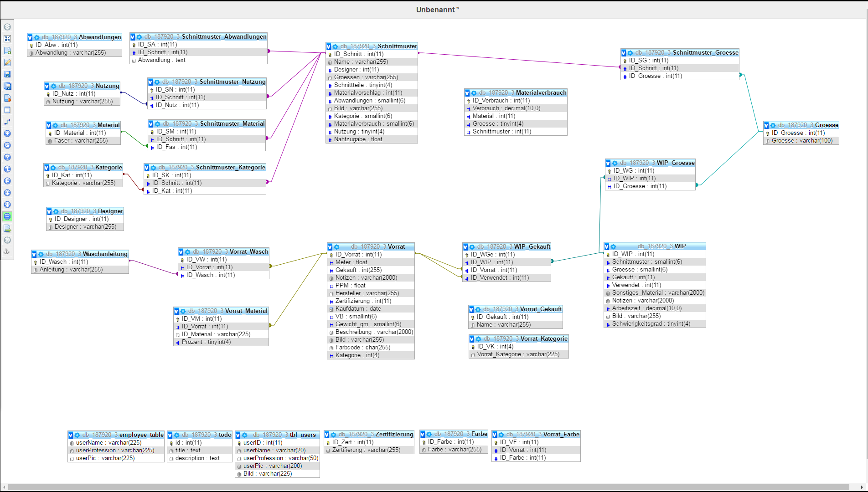868x492 pixels.
Task: Toggle Snap to grid icon
Action: [7, 181]
